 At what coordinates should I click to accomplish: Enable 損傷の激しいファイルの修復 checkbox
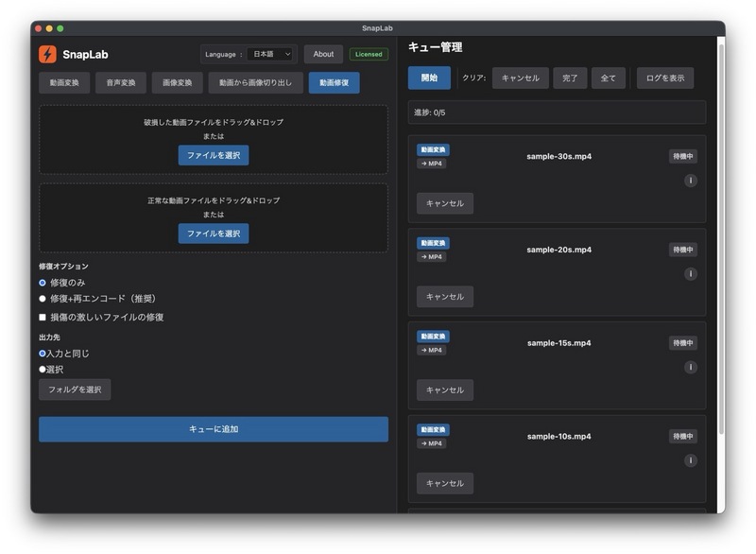point(43,318)
